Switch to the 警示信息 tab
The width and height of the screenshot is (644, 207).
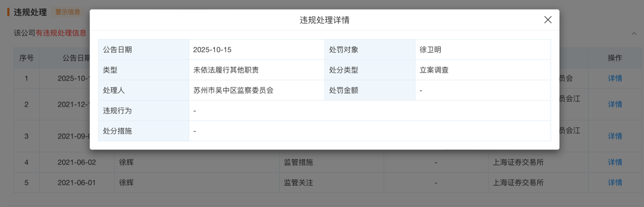68,12
